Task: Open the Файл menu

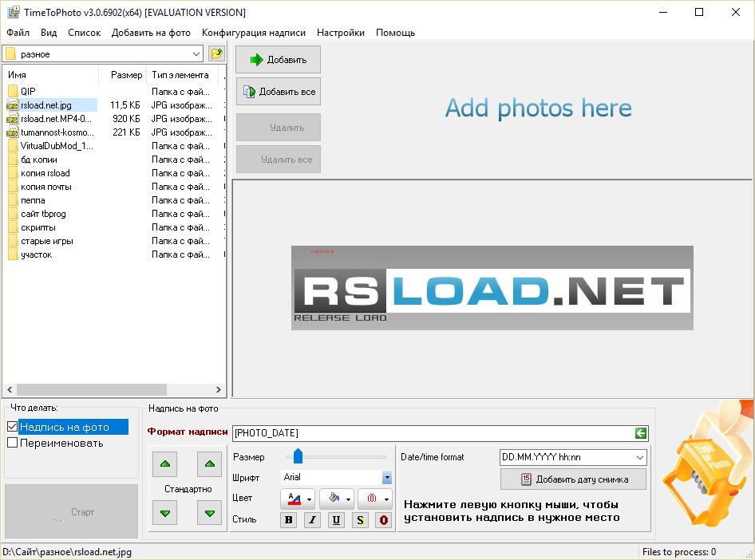Action: click(x=18, y=32)
